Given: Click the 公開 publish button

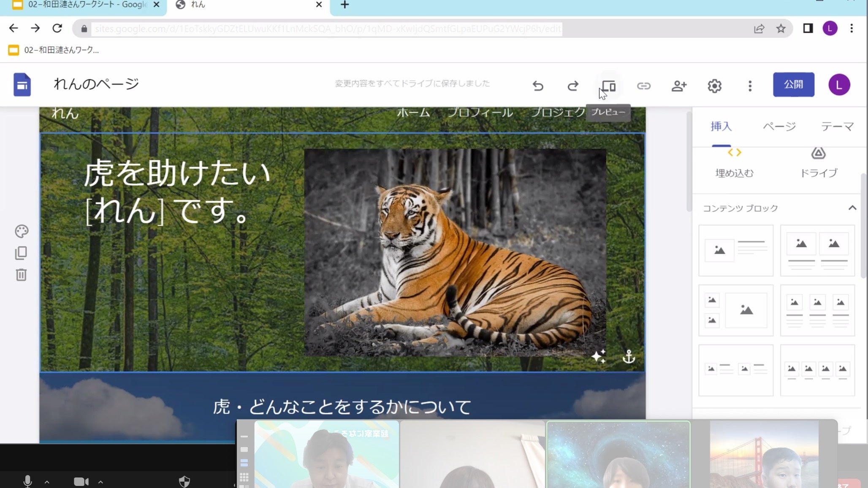Looking at the screenshot, I should point(793,84).
